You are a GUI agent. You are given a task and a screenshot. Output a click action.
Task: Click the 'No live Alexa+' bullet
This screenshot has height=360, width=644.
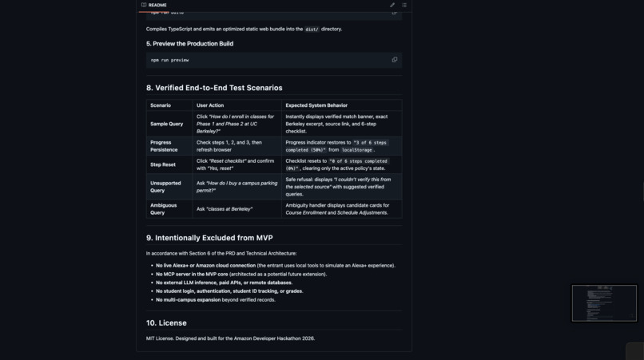275,266
